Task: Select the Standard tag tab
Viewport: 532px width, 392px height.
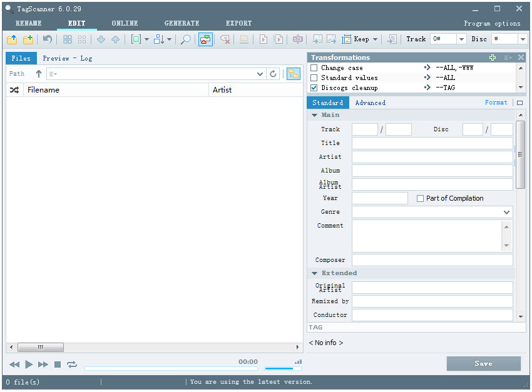Action: tap(328, 103)
